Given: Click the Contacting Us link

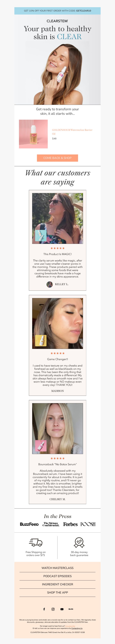Looking at the screenshot, I should pyautogui.click(x=77, y=628).
